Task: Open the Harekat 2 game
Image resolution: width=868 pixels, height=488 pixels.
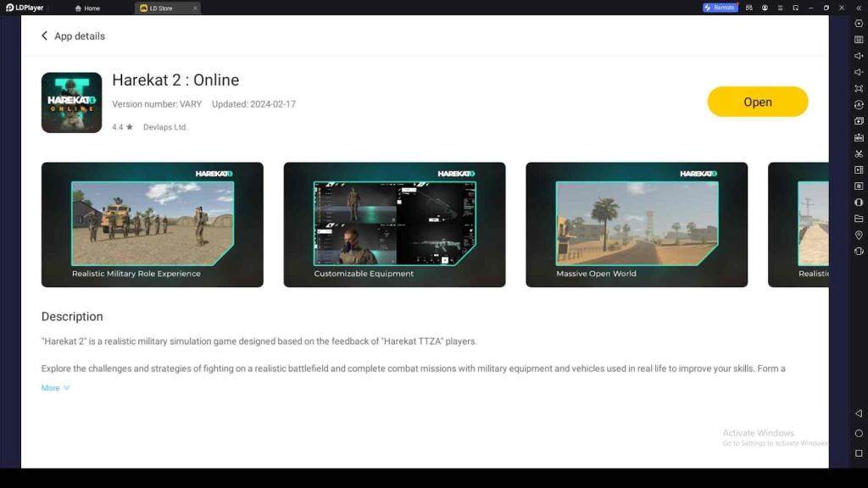Action: (757, 102)
